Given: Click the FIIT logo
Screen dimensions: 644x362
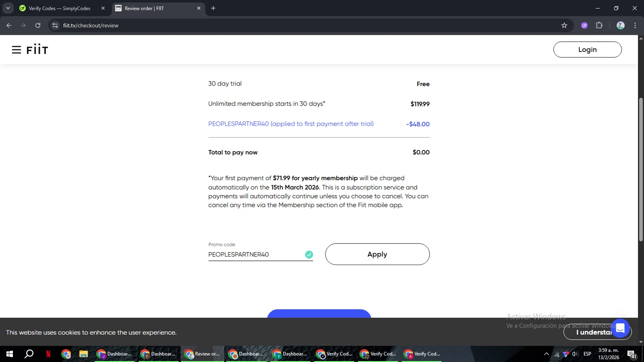Looking at the screenshot, I should [37, 50].
